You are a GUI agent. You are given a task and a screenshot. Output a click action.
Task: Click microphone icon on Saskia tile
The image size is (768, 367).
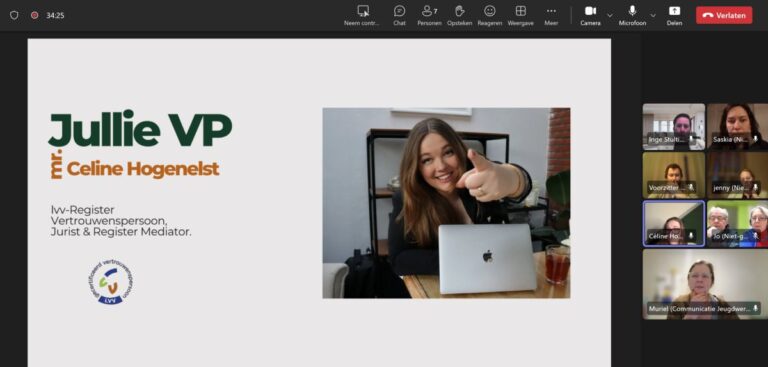pos(755,139)
